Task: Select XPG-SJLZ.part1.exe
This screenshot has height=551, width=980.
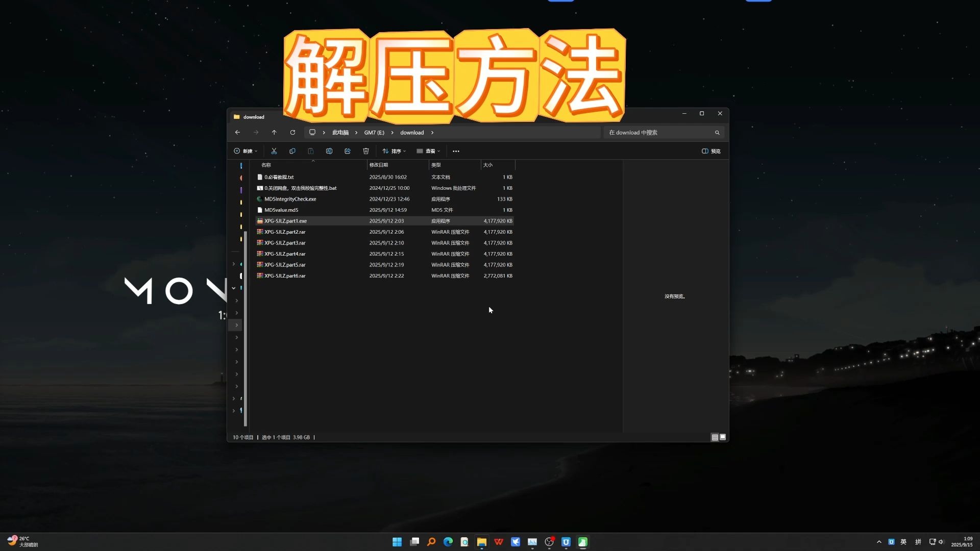Action: coord(384,221)
